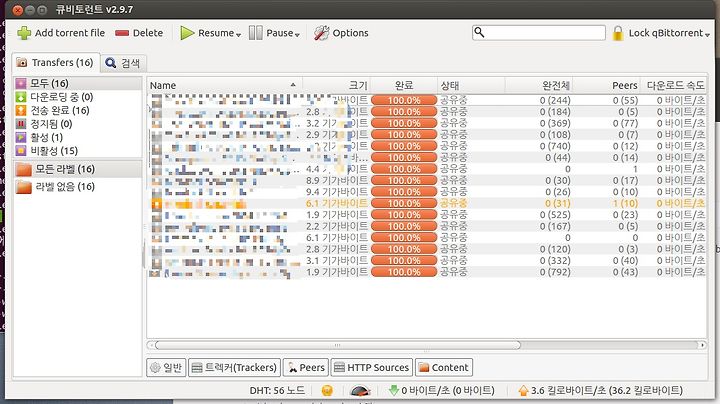Open the 트렉커(Trackers) tab

pyautogui.click(x=235, y=367)
